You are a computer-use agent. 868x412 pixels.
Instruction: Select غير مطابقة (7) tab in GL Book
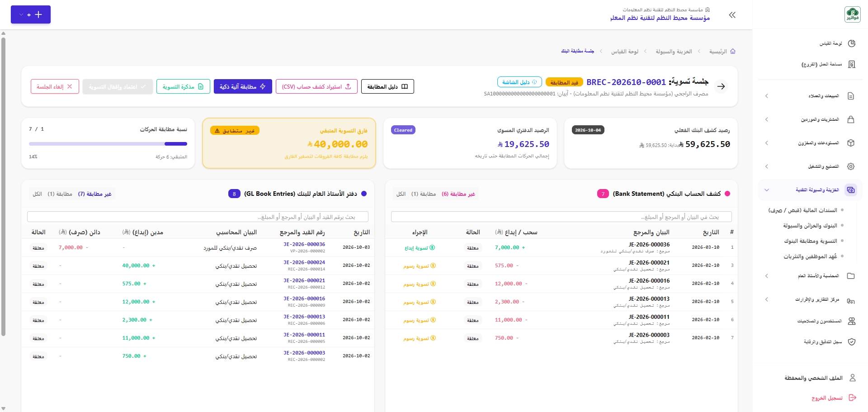94,194
